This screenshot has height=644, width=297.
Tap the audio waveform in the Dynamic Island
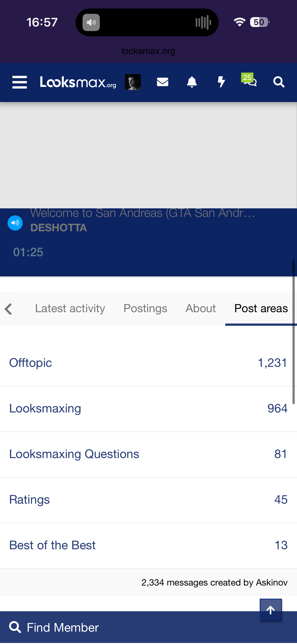[x=203, y=23]
